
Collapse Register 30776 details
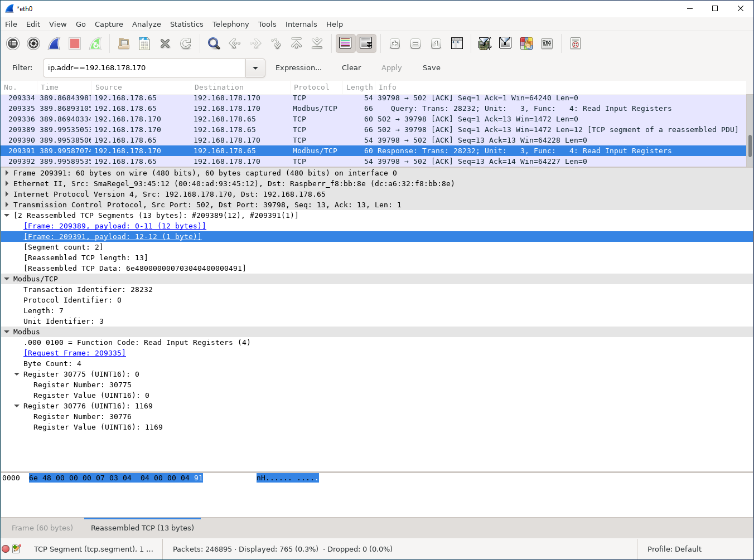click(17, 406)
